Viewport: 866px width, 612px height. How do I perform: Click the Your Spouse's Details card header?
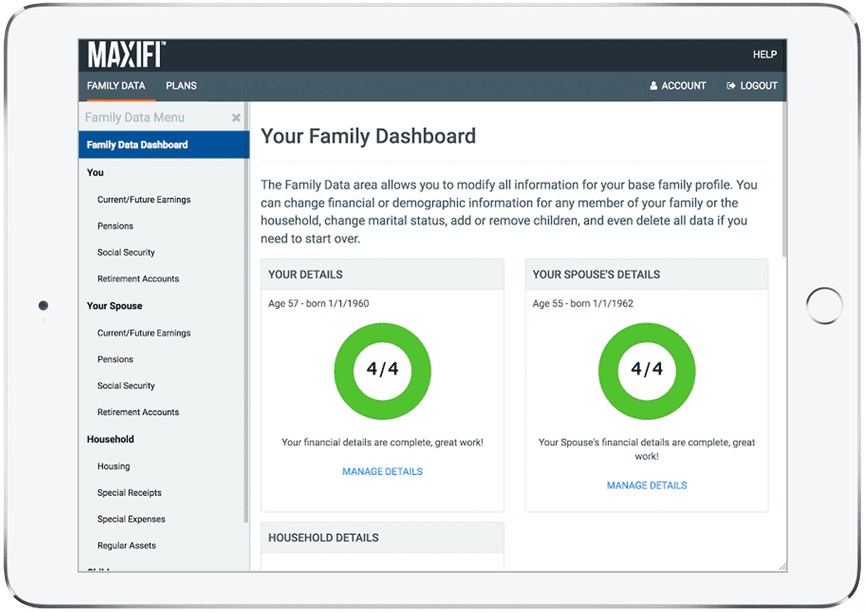tap(647, 275)
